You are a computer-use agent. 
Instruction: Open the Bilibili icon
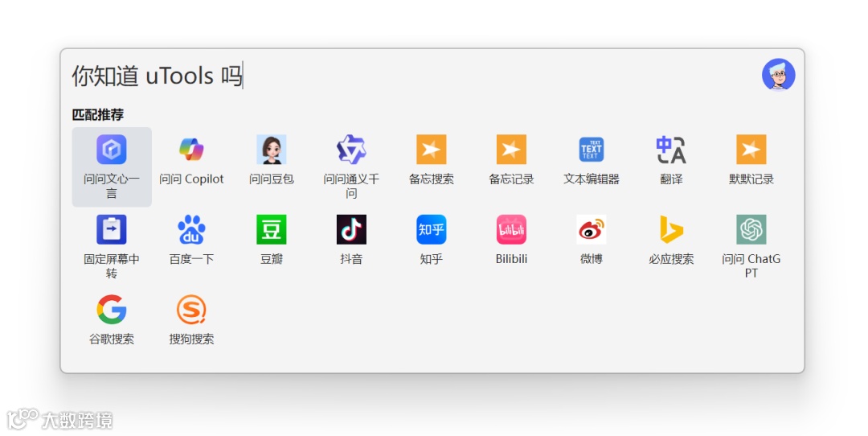click(511, 229)
